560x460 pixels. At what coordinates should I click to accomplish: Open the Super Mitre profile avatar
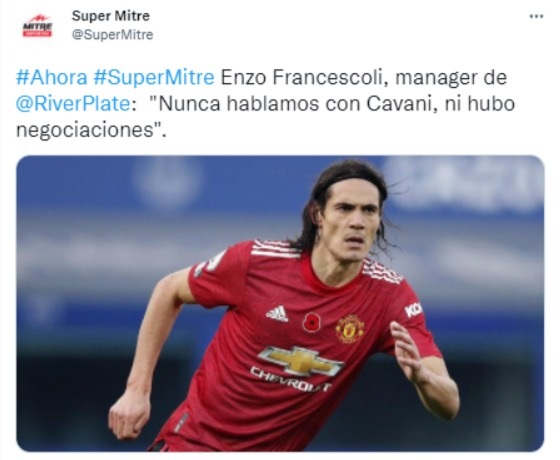(x=38, y=26)
